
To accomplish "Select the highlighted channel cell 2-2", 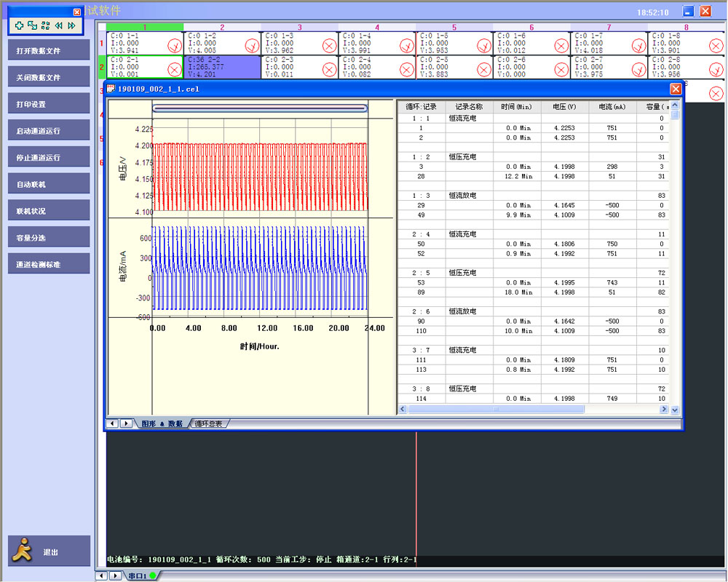I will pos(222,67).
